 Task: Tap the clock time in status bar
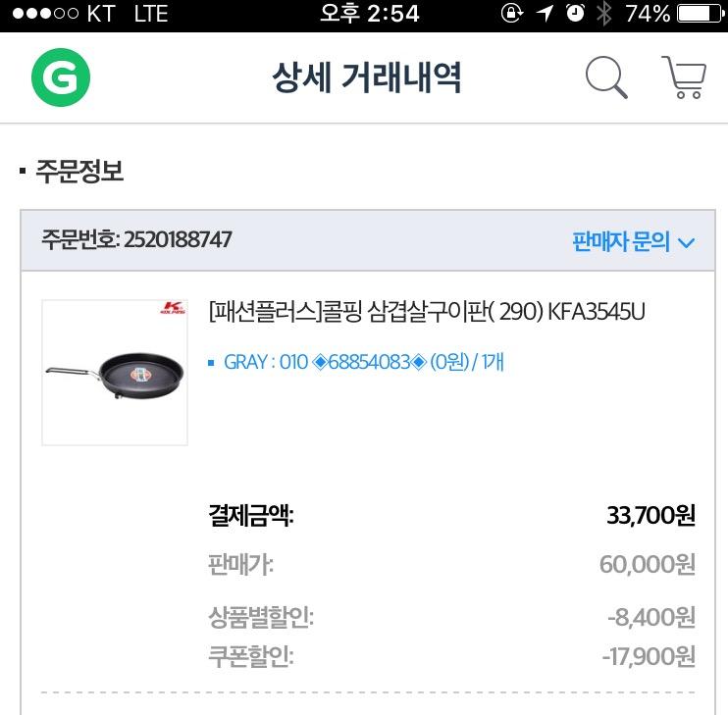[370, 14]
